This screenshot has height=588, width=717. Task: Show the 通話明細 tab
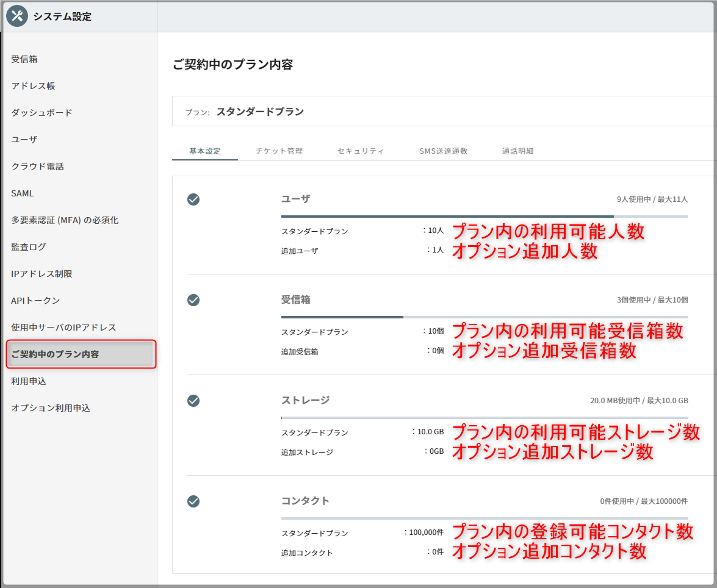coord(517,151)
